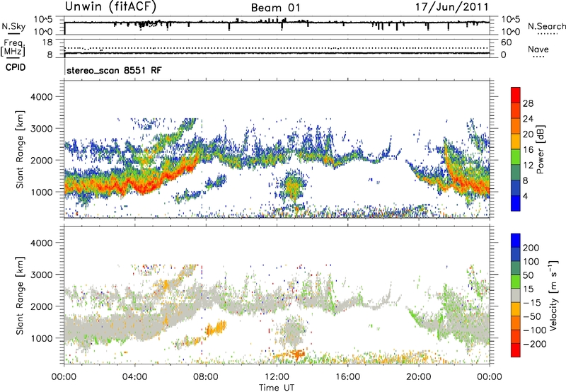
Task: Select the "08:00" time tick label
Action: [x=205, y=377]
